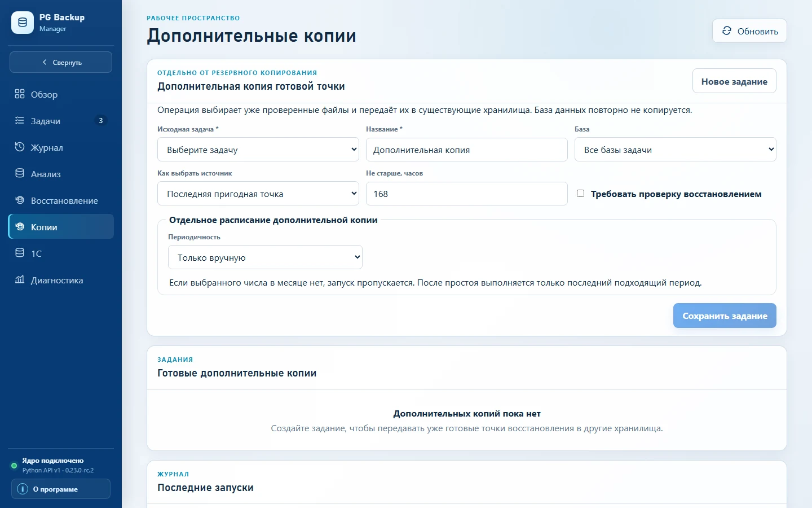Click the Не старше, часов field
Screen dimensions: 812x508
click(467, 194)
